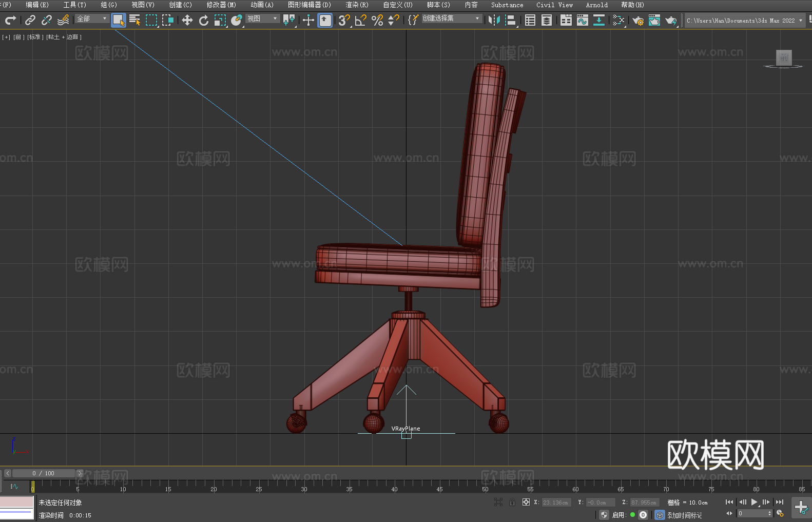The image size is (812, 522).
Task: Choose the Rectangular Selection Region tool
Action: (151, 20)
